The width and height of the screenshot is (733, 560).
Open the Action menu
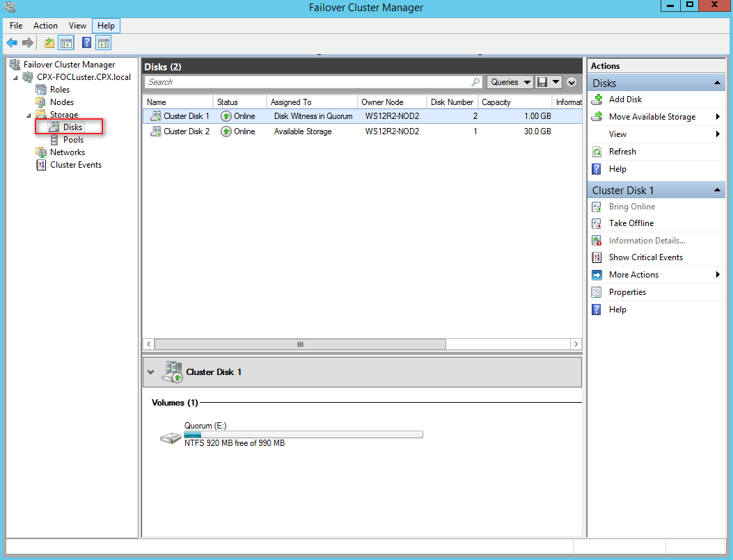pyautogui.click(x=45, y=26)
